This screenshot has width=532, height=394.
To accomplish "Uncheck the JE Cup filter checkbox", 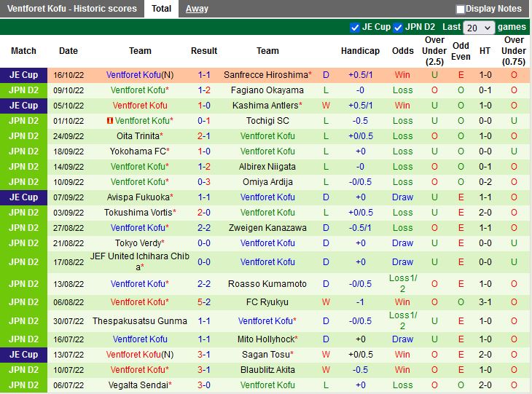I will coord(355,28).
